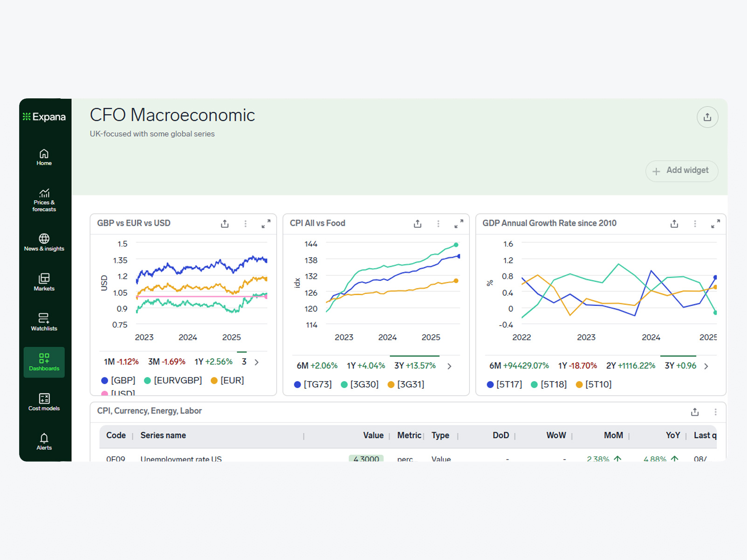Open the Watchlists panel
The width and height of the screenshot is (747, 560).
tap(44, 322)
